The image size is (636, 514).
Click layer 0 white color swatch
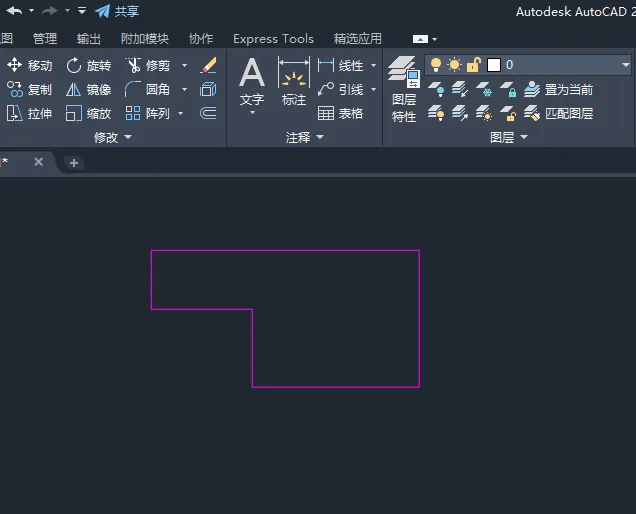coord(494,65)
